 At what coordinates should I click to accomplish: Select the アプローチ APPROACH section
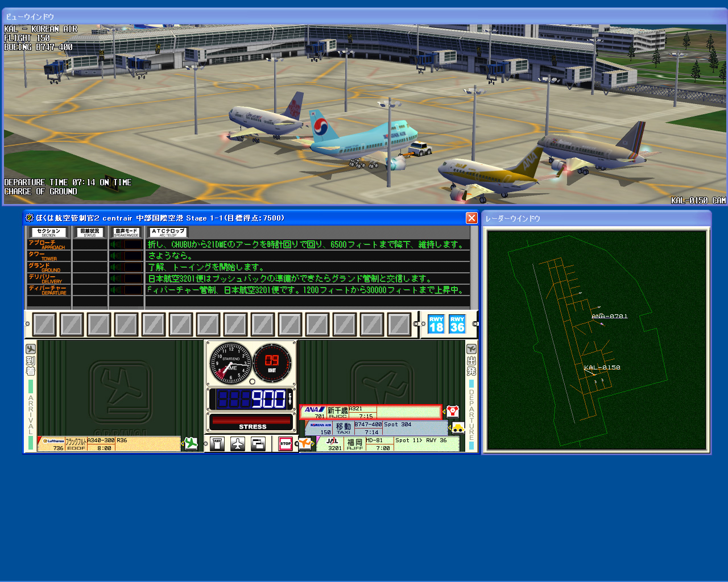[48, 244]
